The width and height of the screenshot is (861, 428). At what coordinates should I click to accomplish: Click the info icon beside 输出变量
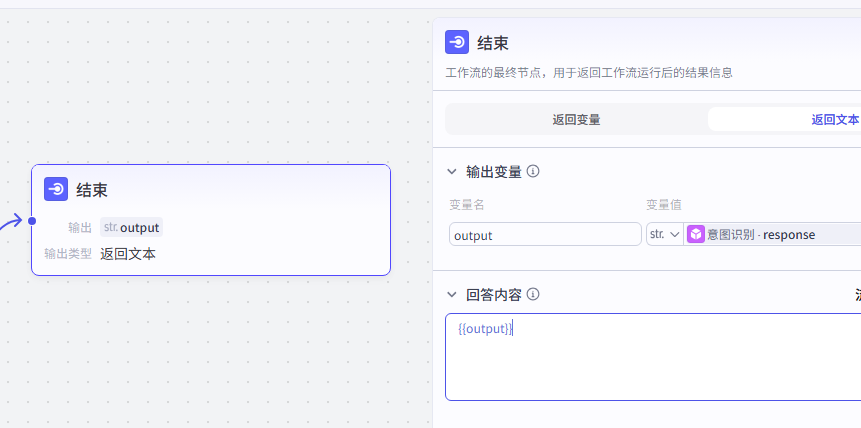pos(533,171)
